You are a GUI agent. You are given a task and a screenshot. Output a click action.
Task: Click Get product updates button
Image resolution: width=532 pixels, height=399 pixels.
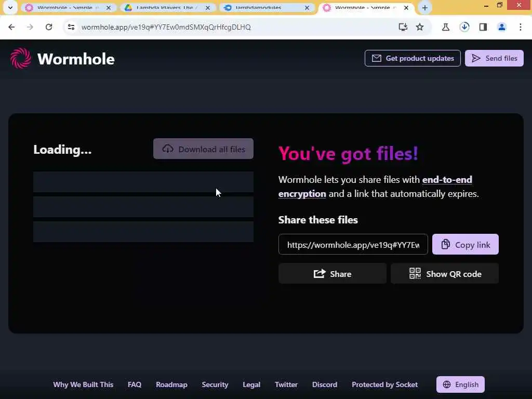pyautogui.click(x=413, y=58)
